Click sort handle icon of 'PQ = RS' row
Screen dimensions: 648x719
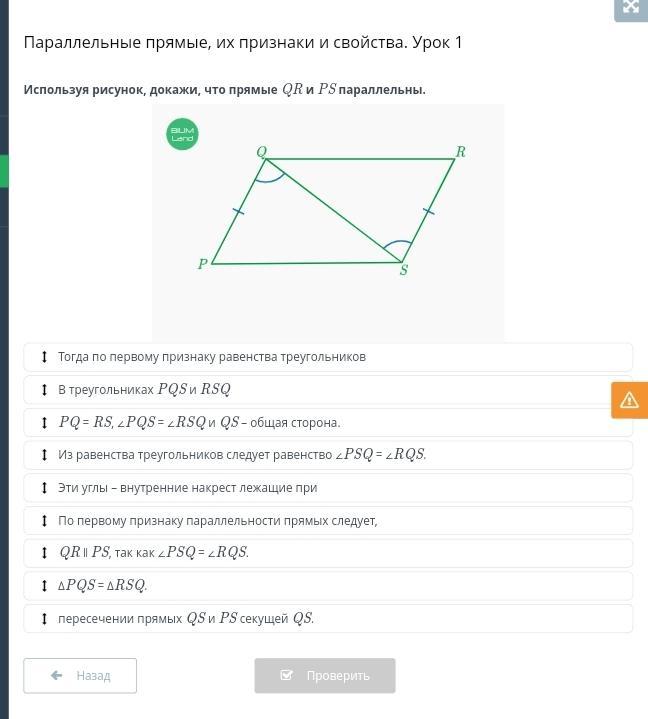tap(44, 423)
